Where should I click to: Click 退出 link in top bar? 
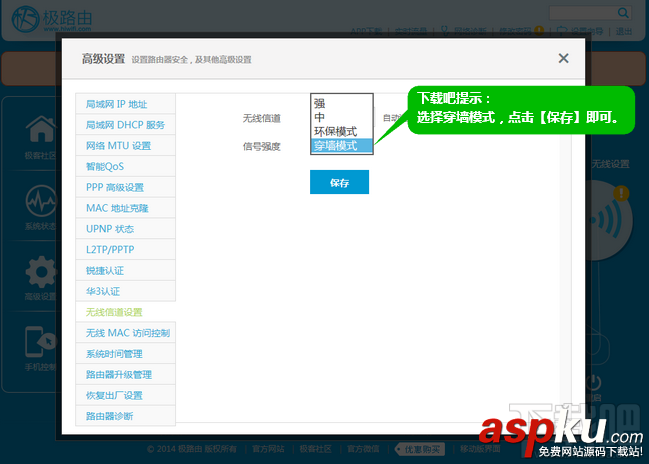624,31
